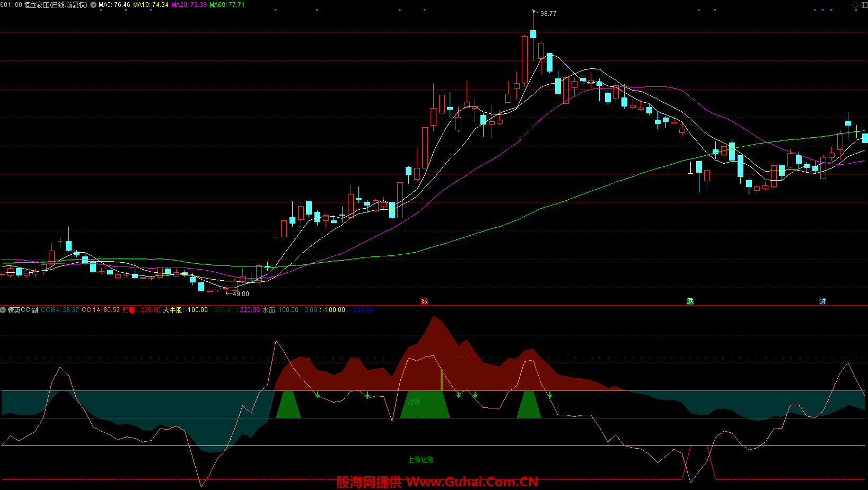Click the 精英CC副 indicator name
This screenshot has width=868, height=490.
pos(23,310)
